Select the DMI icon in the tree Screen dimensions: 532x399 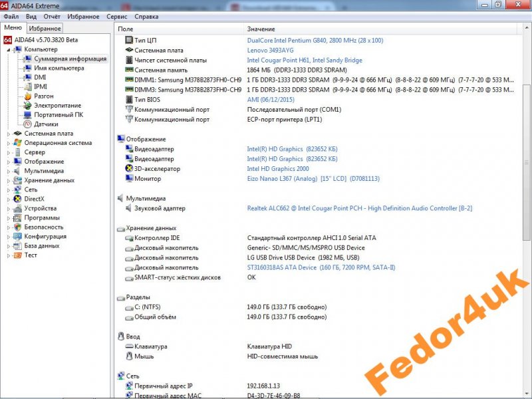[27, 77]
